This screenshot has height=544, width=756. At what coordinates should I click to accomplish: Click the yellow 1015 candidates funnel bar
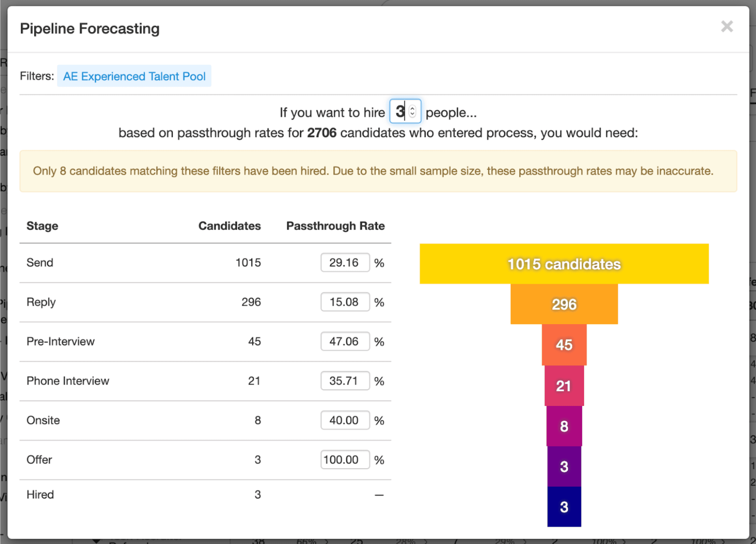tap(564, 264)
